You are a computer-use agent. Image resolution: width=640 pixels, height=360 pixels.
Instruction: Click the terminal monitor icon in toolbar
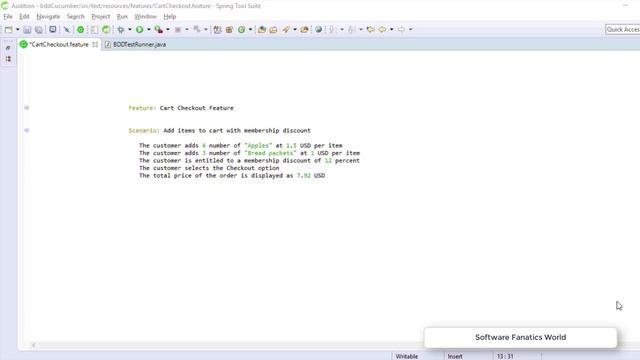[53, 29]
